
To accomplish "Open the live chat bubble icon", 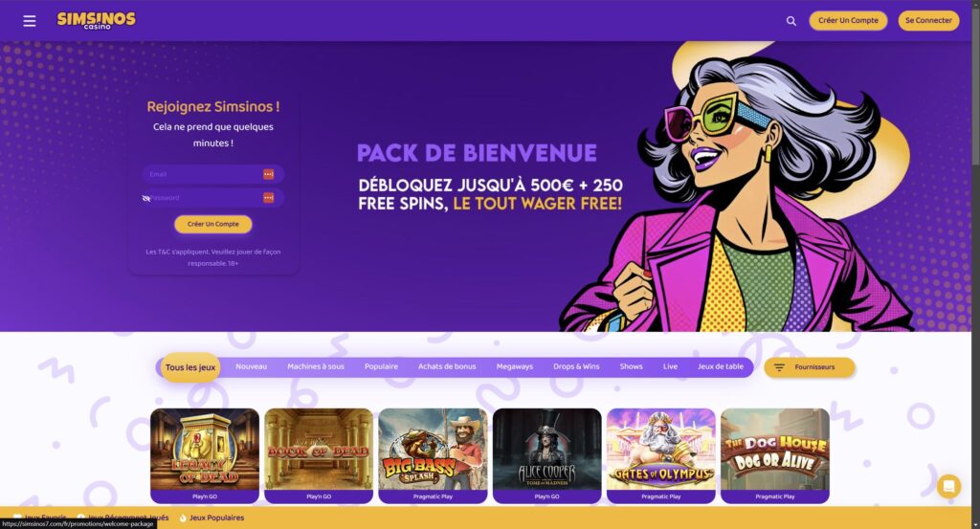I will (948, 486).
